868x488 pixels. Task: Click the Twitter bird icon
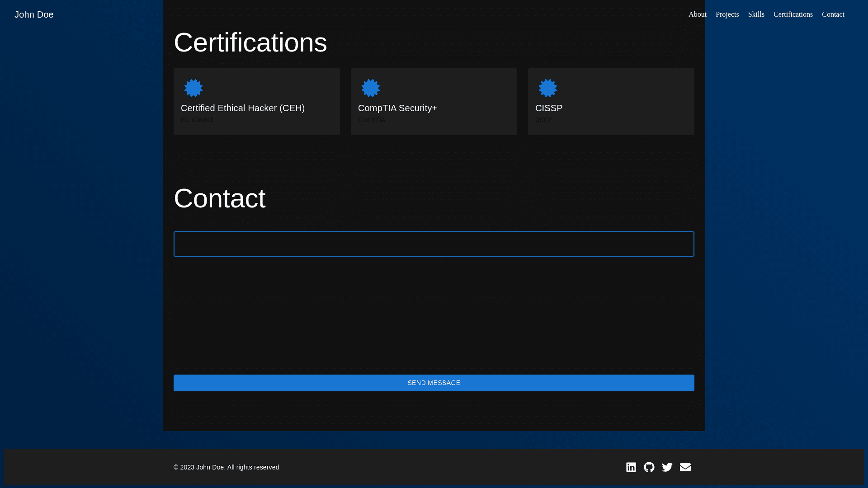point(667,467)
